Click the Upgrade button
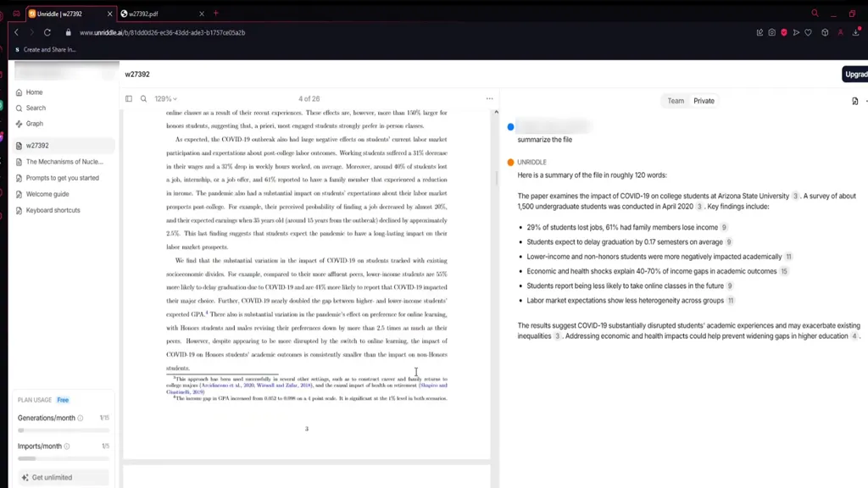This screenshot has width=868, height=488. (x=855, y=75)
